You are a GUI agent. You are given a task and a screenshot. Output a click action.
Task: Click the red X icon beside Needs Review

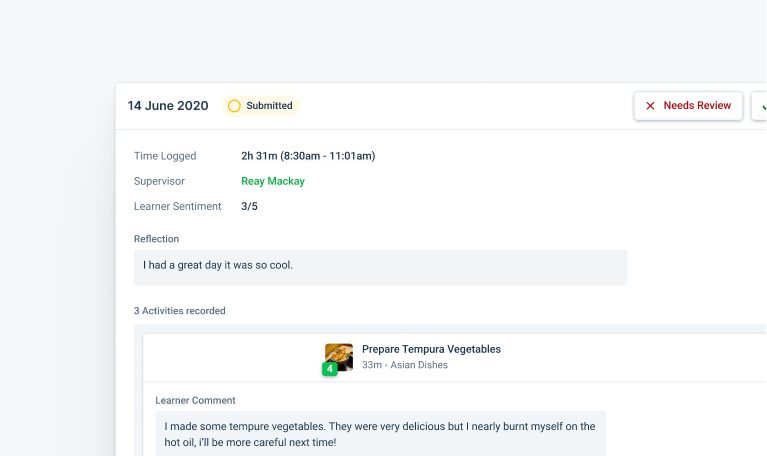[650, 106]
